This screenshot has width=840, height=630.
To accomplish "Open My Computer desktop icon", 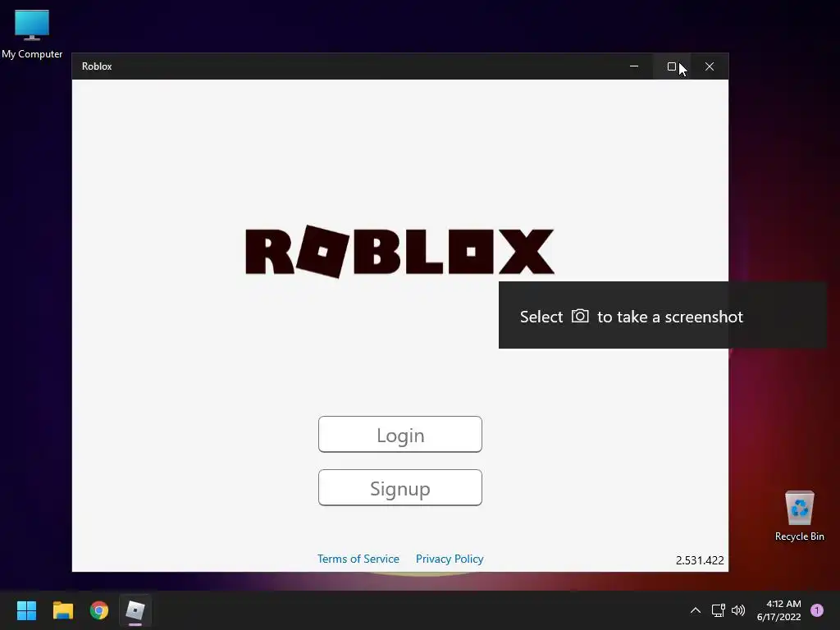I will point(32,34).
